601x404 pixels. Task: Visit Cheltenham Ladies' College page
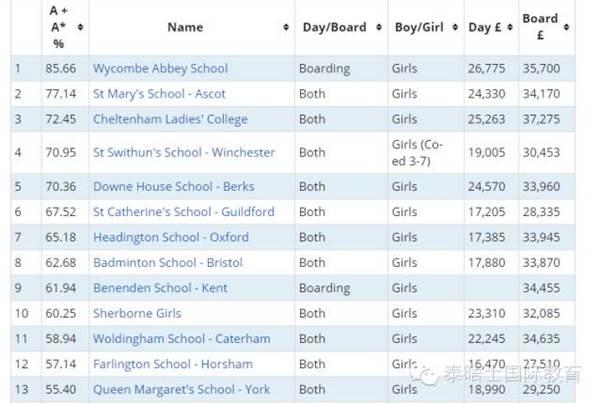(170, 119)
